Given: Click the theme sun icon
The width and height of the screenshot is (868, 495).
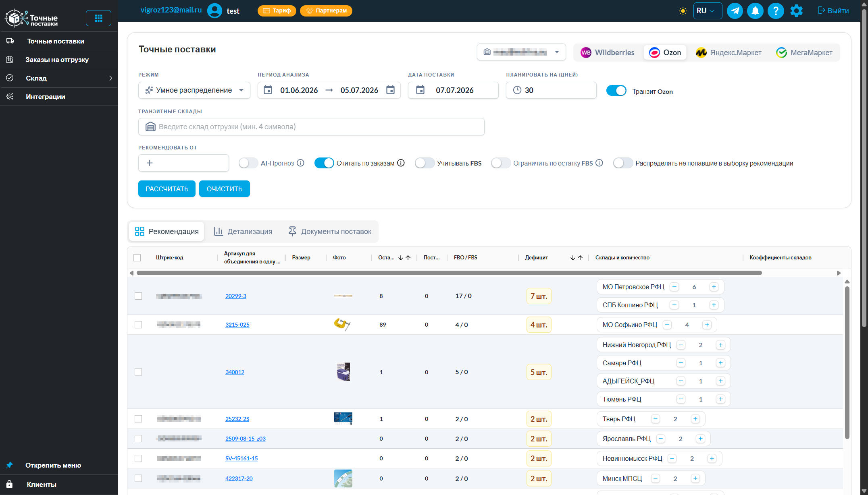Looking at the screenshot, I should pos(683,11).
